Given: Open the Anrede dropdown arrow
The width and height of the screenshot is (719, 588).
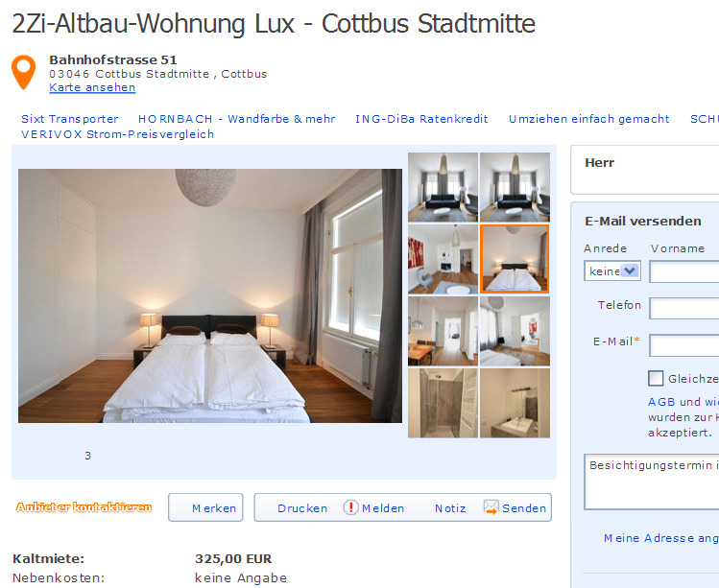Looking at the screenshot, I should click(x=630, y=270).
